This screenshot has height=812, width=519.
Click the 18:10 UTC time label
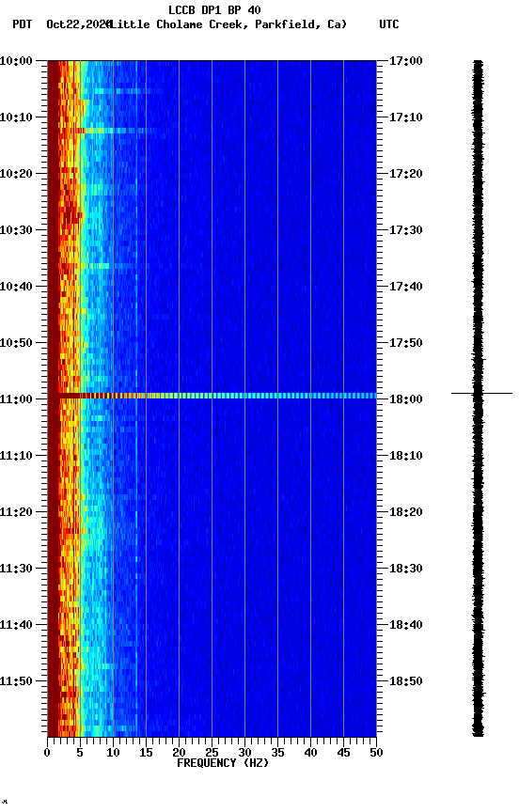click(x=406, y=456)
